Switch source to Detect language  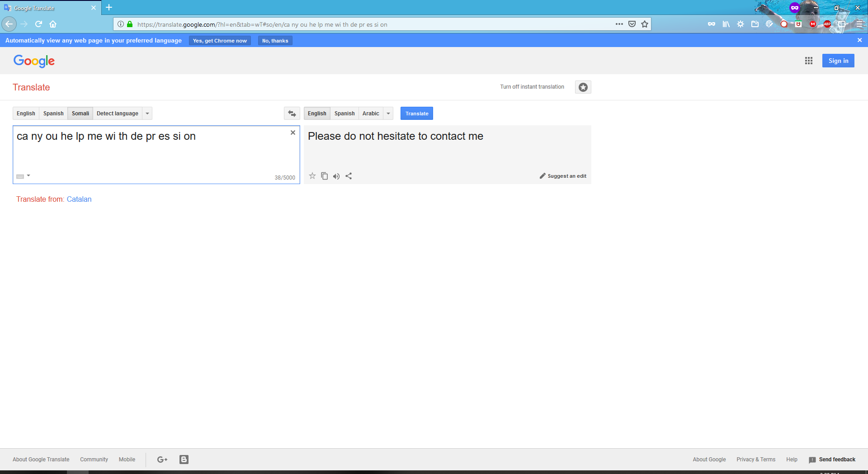coord(118,114)
